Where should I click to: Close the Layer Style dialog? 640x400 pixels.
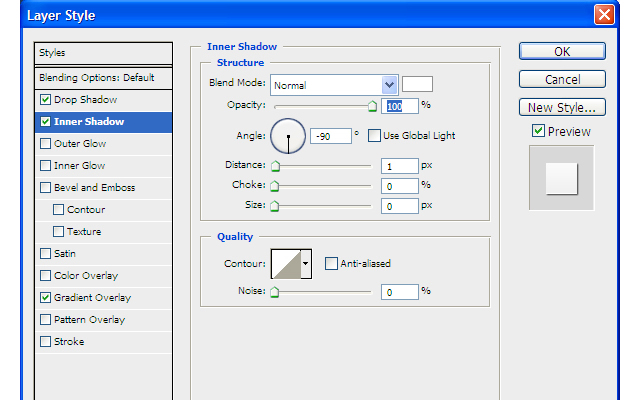click(603, 14)
